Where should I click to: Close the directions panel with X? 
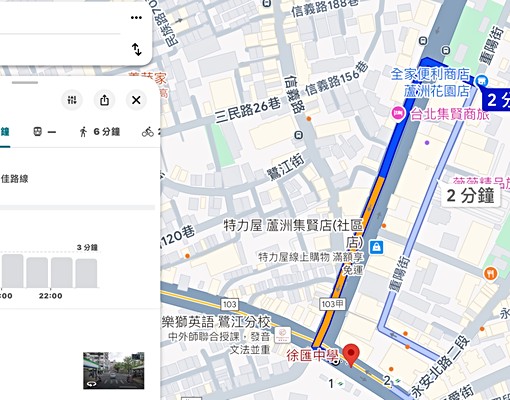pos(136,100)
